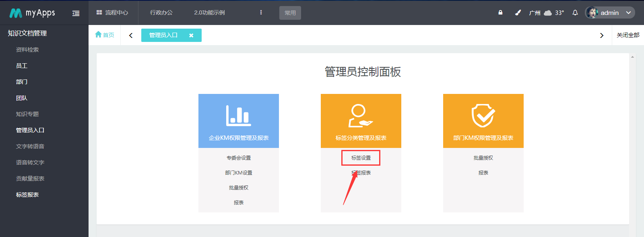Click the 企业KM权限管理及报表 card title

pos(239,138)
